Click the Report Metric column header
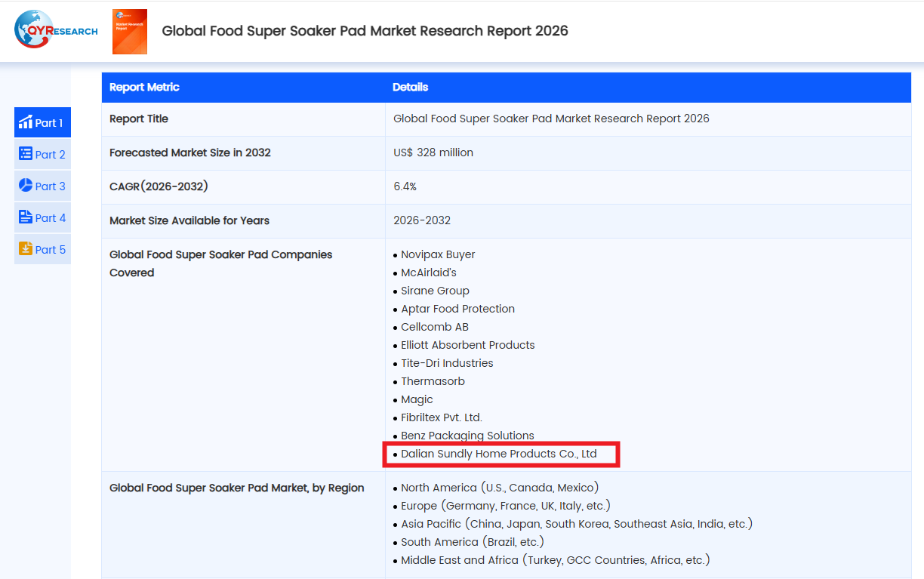The image size is (924, 579). [x=144, y=88]
